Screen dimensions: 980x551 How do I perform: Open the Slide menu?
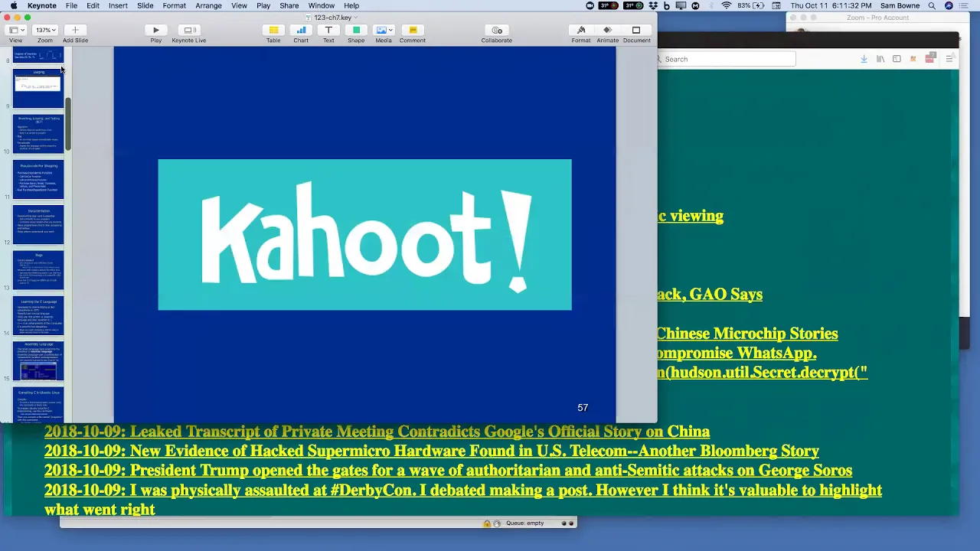(145, 5)
